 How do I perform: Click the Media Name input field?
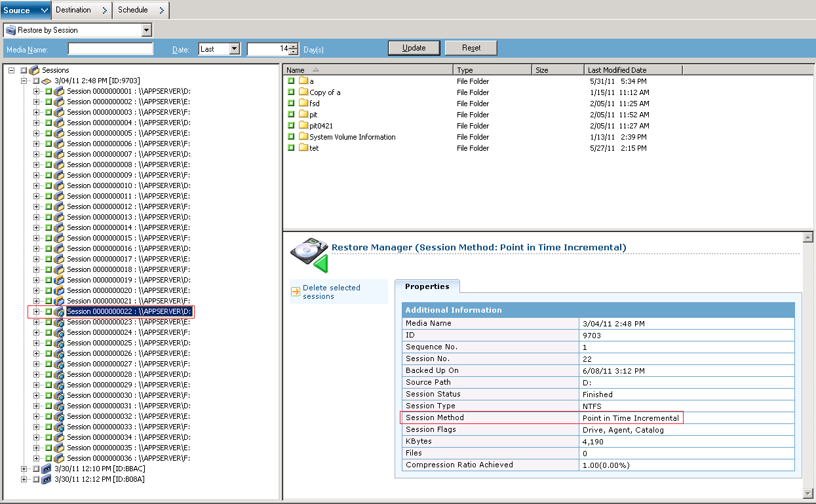110,49
